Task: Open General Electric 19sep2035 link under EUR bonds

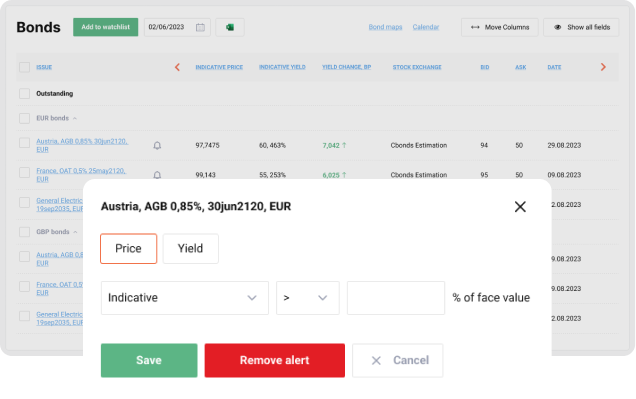Action: [60, 205]
